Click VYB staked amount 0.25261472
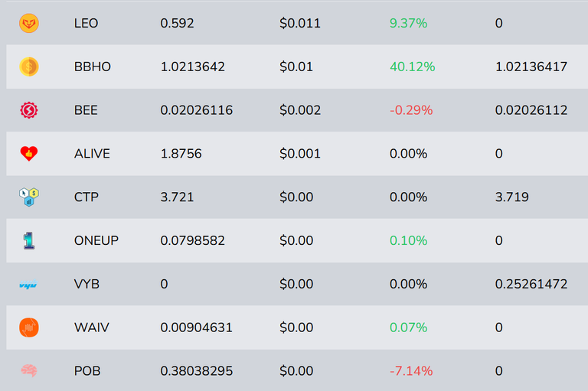This screenshot has width=588, height=391. click(x=531, y=284)
